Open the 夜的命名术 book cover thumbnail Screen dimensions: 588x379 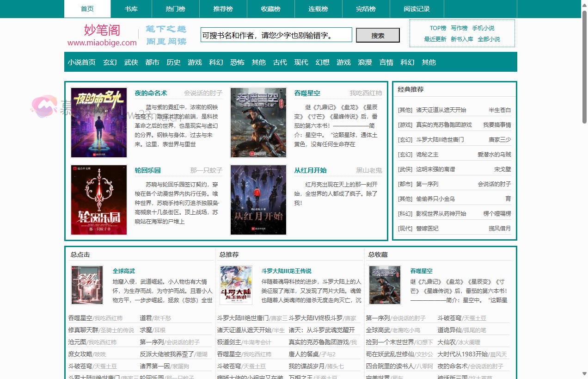pyautogui.click(x=99, y=123)
